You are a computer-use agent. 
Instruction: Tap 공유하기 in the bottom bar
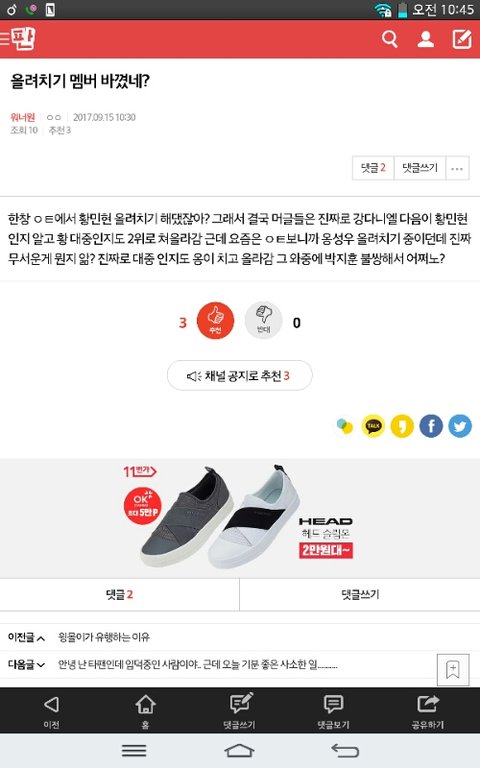coord(428,711)
